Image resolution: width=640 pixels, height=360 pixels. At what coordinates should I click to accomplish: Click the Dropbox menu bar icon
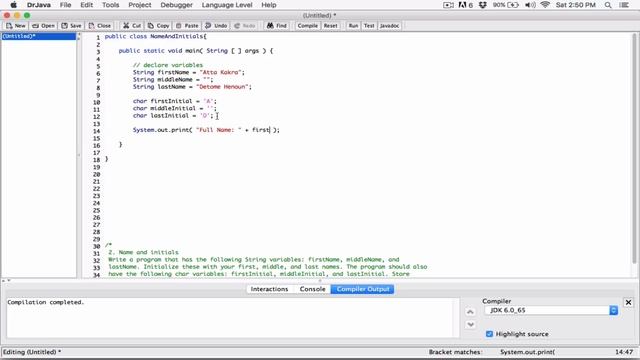point(483,5)
